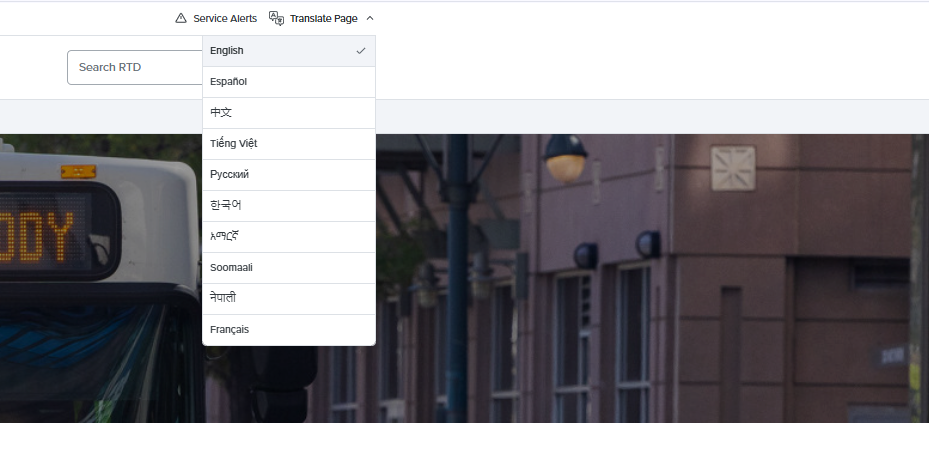Click the Translate Page label
Viewport: 929px width, 450px height.
click(x=323, y=18)
